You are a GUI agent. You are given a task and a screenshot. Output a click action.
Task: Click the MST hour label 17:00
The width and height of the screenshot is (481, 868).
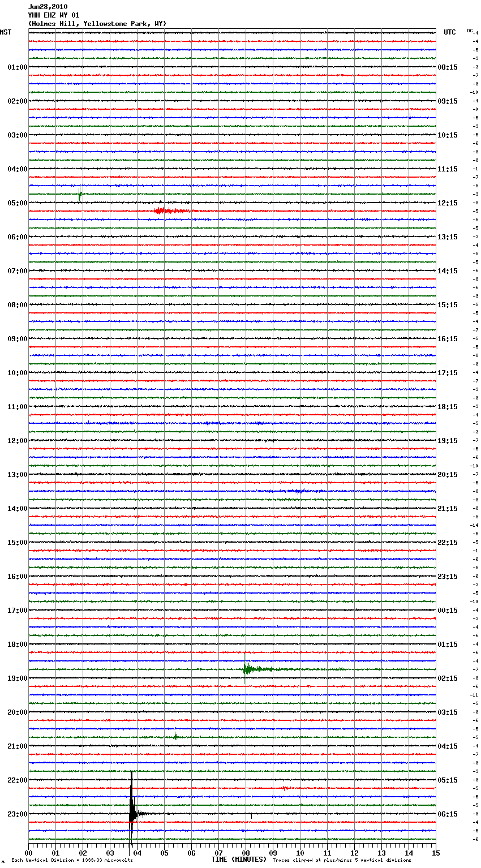pyautogui.click(x=18, y=611)
